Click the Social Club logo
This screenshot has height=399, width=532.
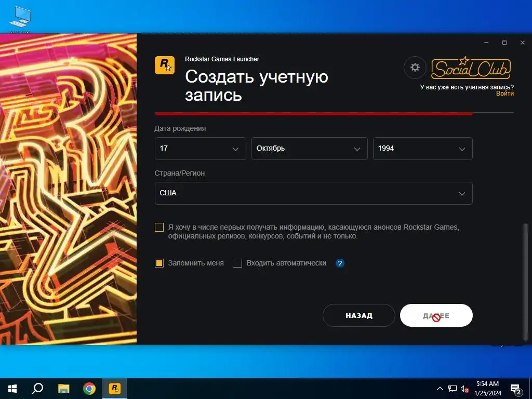(471, 68)
